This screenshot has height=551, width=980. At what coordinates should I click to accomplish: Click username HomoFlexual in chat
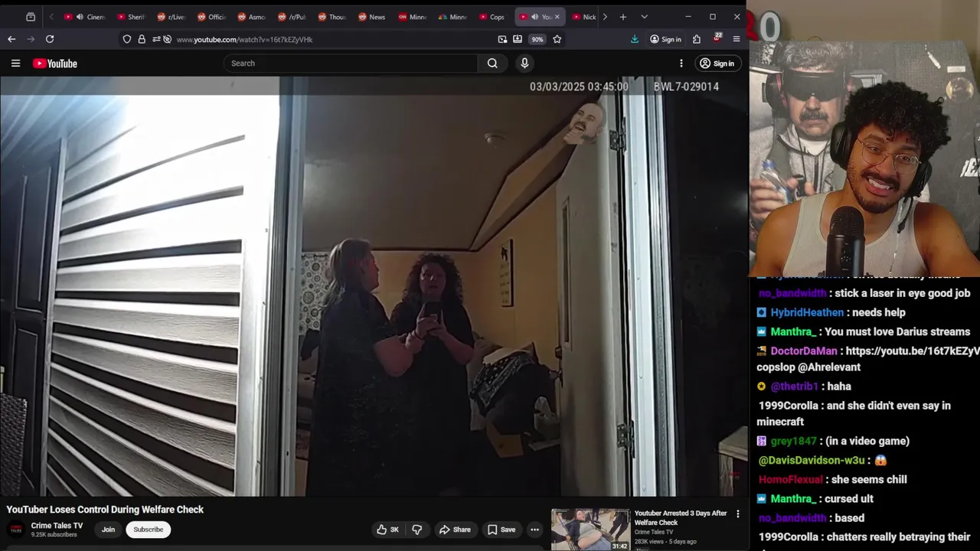click(791, 480)
